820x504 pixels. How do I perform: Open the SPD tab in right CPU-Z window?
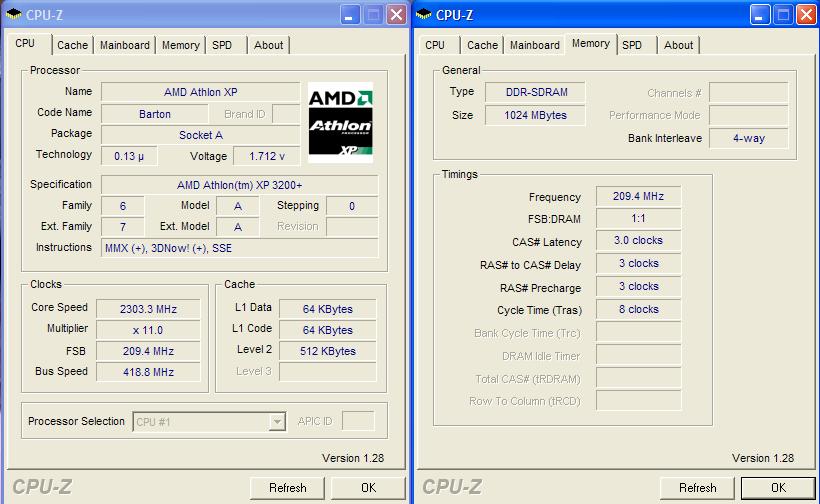tap(632, 45)
